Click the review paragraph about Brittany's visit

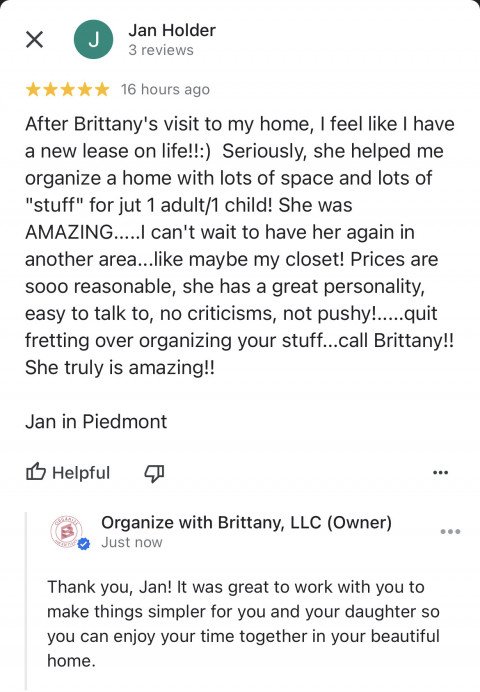[240, 245]
